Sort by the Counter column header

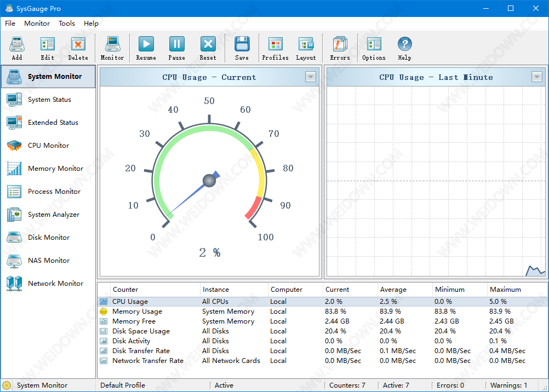point(155,290)
